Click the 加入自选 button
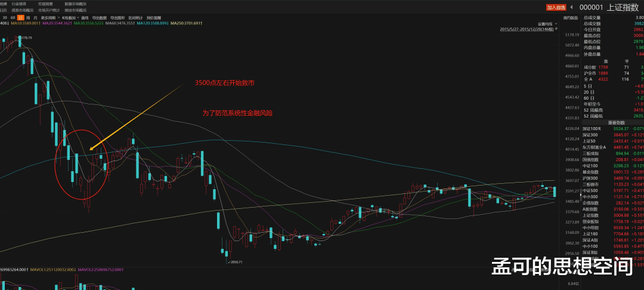644x290 pixels. tap(556, 7)
